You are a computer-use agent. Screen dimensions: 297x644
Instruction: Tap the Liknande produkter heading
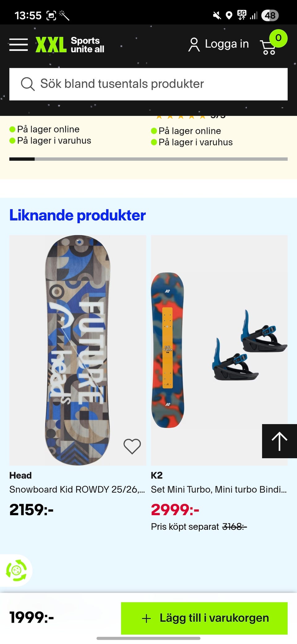[x=77, y=215]
